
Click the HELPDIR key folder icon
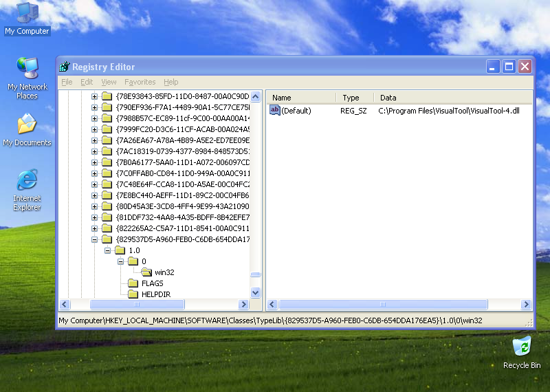(x=133, y=294)
